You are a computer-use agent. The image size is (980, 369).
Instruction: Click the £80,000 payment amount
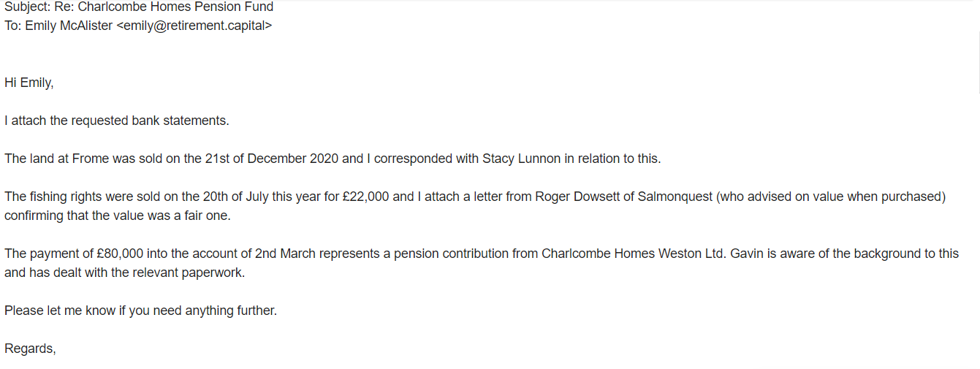(x=121, y=254)
